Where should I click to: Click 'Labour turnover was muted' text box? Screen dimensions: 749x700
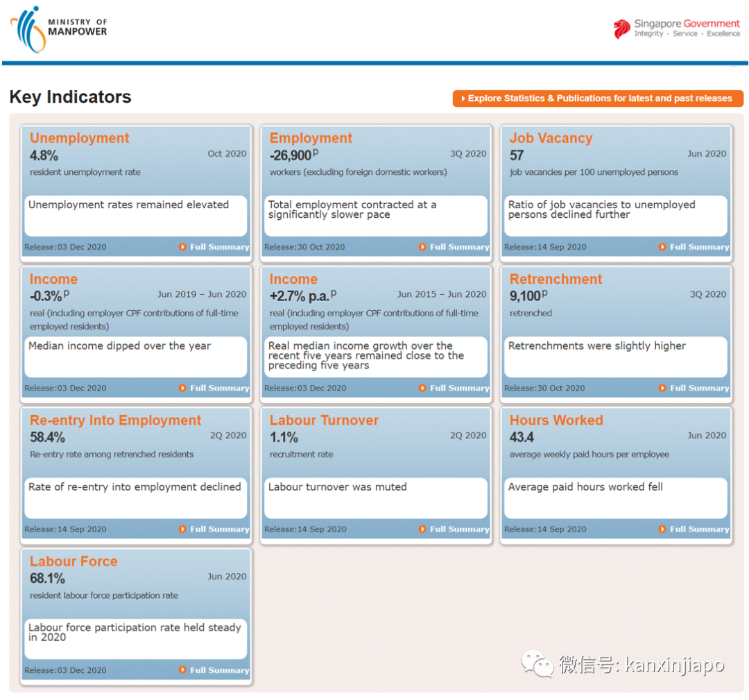(375, 497)
